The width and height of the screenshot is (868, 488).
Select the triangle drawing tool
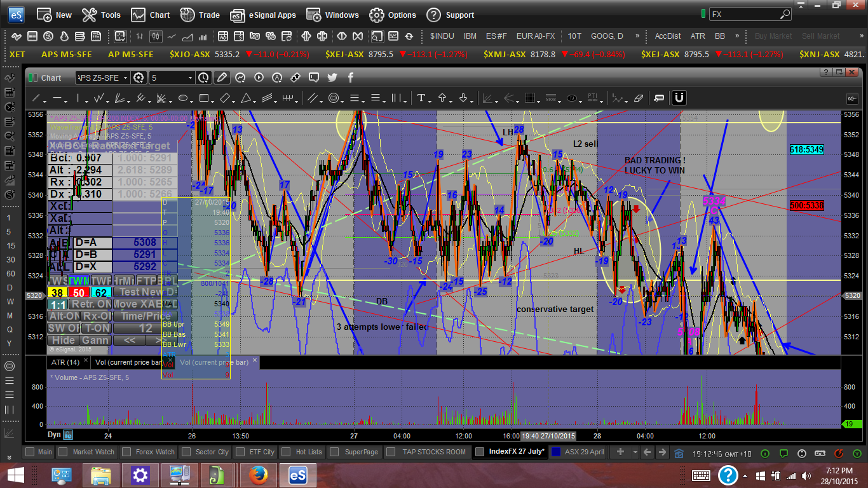click(245, 98)
